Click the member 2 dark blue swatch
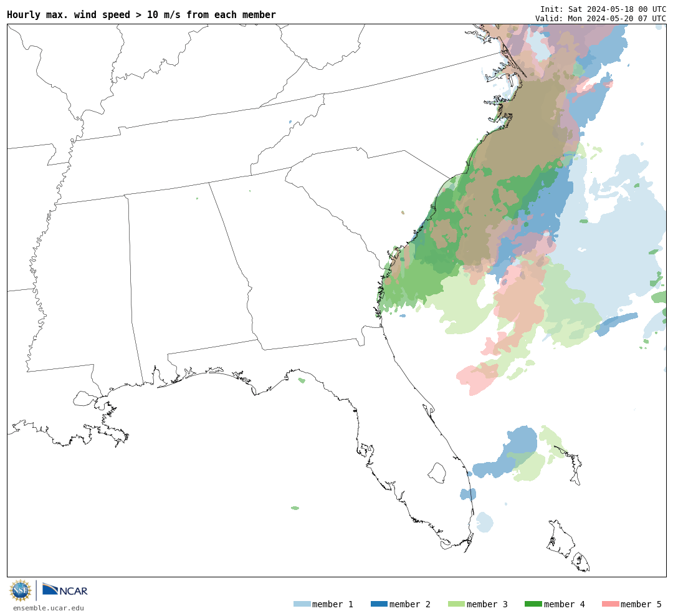This screenshot has width=673, height=616. click(x=379, y=604)
